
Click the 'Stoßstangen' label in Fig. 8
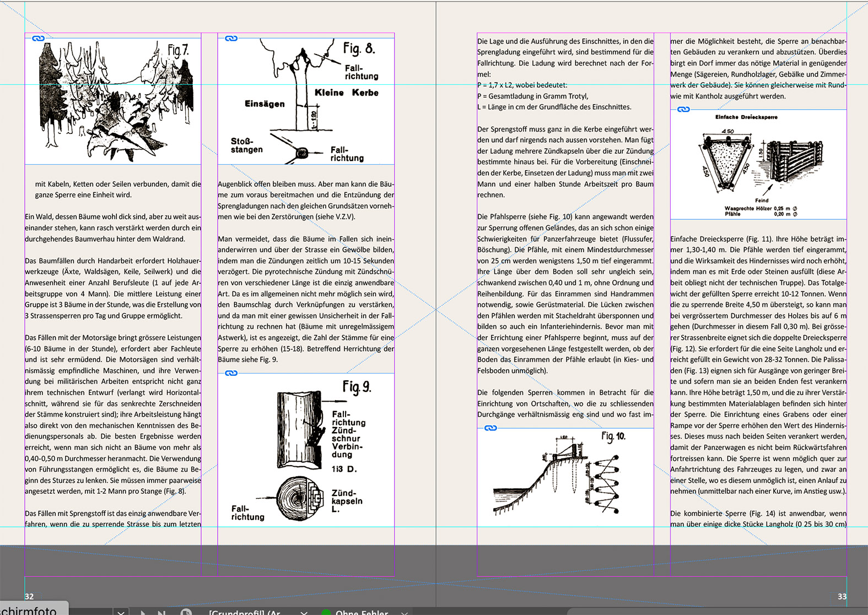pos(247,145)
